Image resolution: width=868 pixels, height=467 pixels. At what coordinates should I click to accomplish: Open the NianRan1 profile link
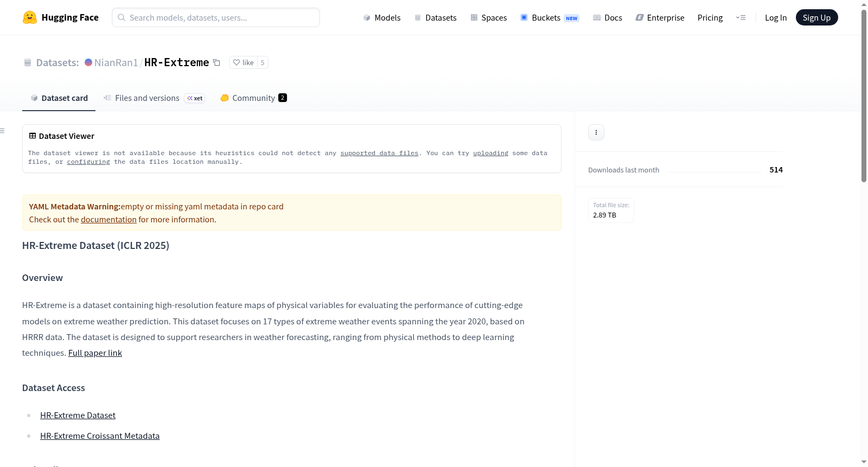pos(116,62)
